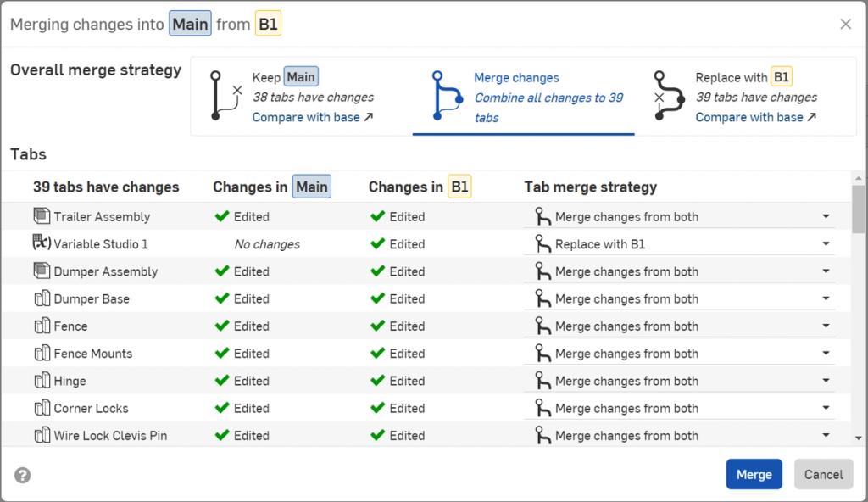Click the Merge button
Viewport: 868px width, 502px height.
point(754,474)
